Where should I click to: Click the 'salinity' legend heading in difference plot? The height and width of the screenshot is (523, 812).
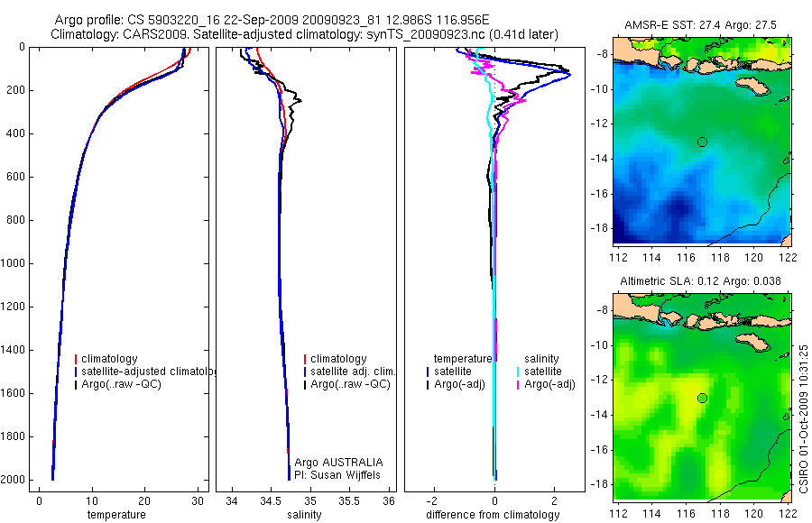(x=541, y=359)
